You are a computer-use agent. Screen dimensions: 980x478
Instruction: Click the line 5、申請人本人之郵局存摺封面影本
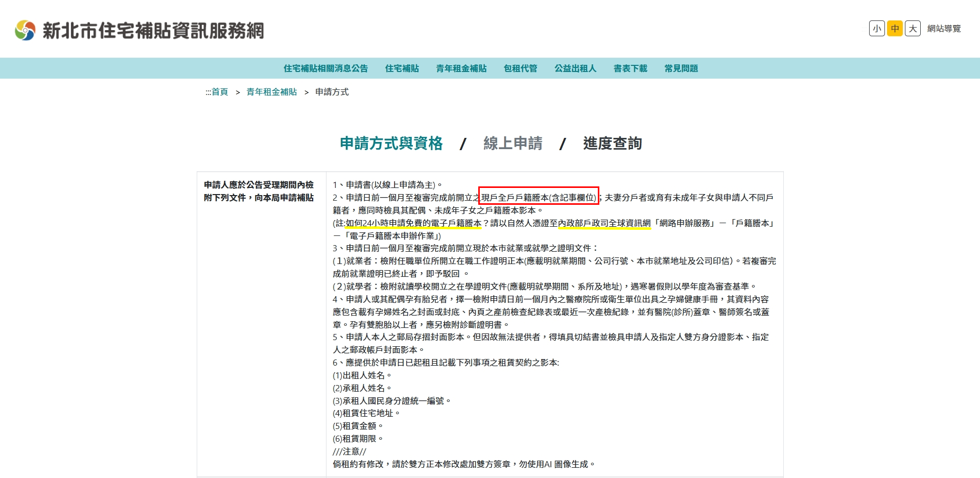(551, 343)
